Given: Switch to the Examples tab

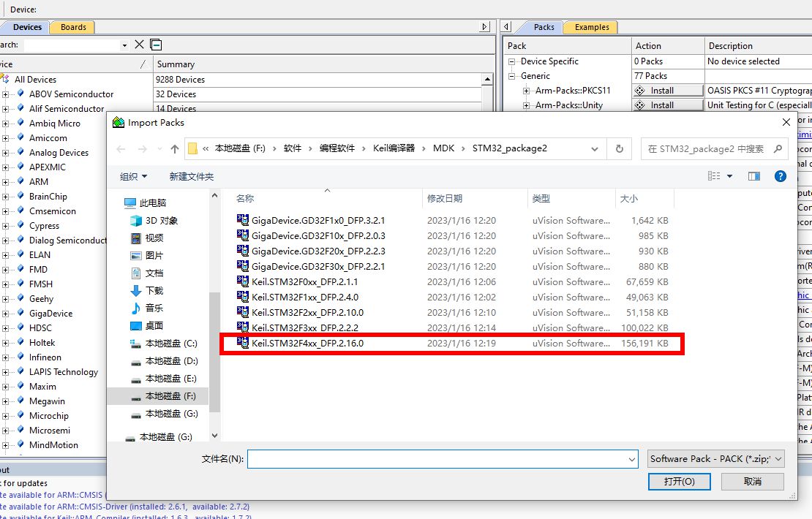Looking at the screenshot, I should 592,28.
